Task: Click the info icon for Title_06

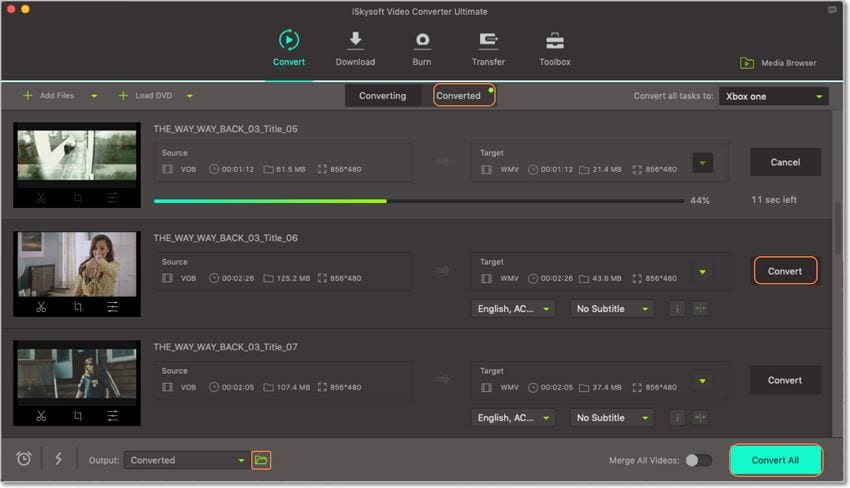Action: click(677, 309)
